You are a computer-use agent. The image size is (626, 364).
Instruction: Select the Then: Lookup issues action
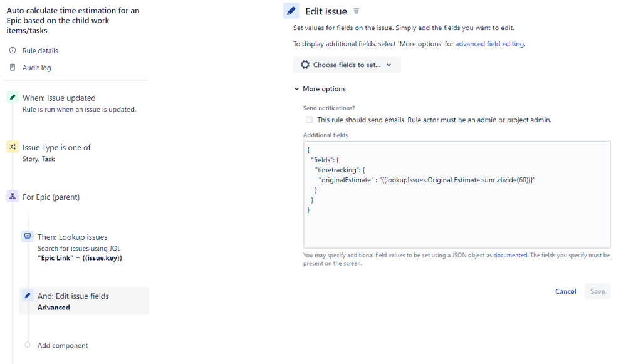[x=72, y=237]
